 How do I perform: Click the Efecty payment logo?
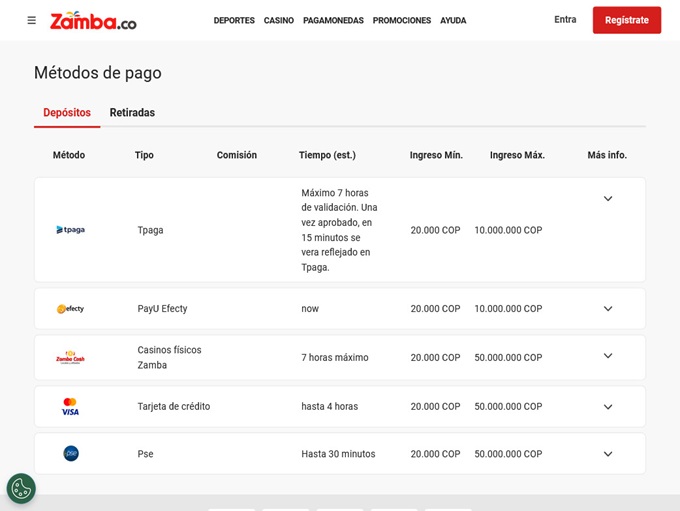(70, 309)
